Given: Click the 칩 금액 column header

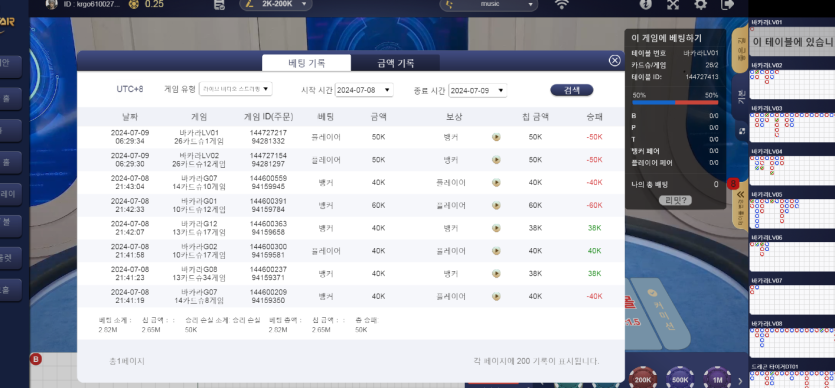Looking at the screenshot, I should click(x=535, y=117).
